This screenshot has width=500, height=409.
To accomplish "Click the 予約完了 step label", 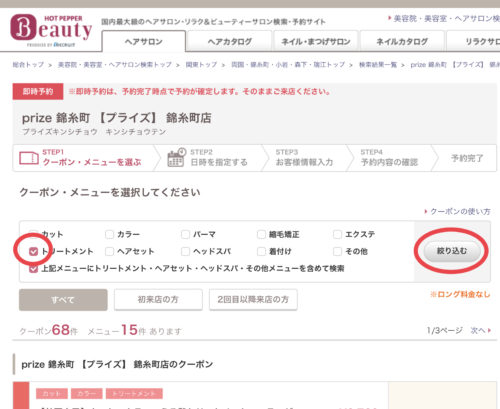I will [467, 158].
